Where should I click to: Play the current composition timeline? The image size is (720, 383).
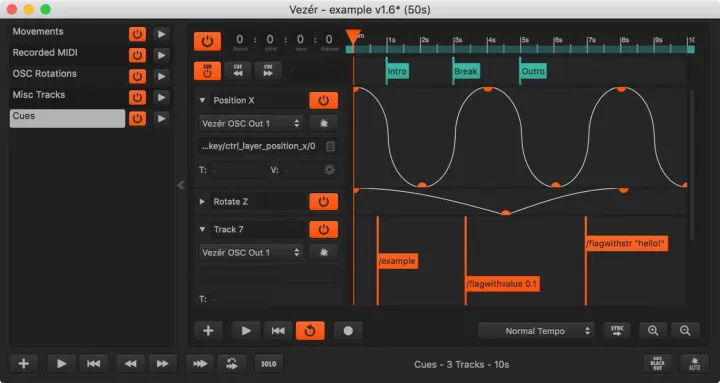tap(246, 331)
